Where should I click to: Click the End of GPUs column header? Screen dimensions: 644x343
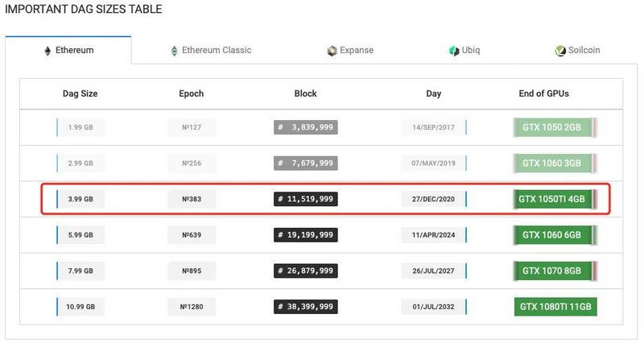tap(543, 93)
